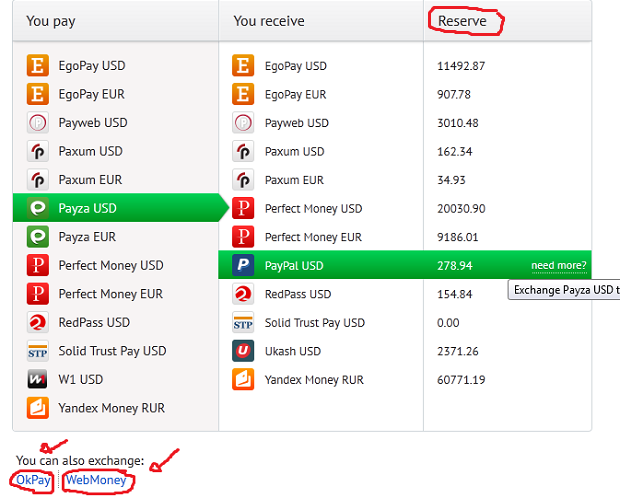Select the Payza USD label
Image resolution: width=620 pixels, height=498 pixels.
point(87,208)
